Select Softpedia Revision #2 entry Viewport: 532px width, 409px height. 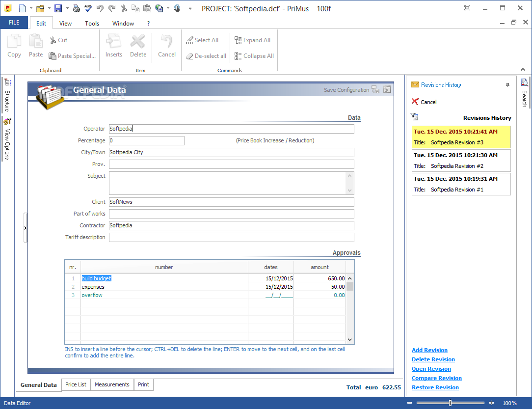click(461, 161)
